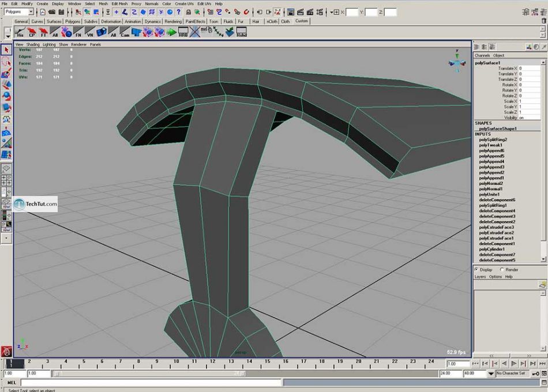Toggle auto keyframe key icon

click(535, 374)
